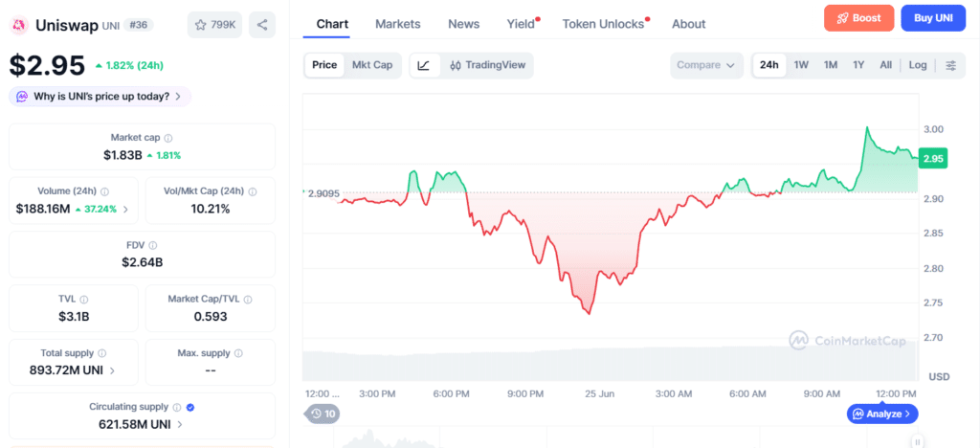Click the pause icon at chart bottom

click(917, 439)
